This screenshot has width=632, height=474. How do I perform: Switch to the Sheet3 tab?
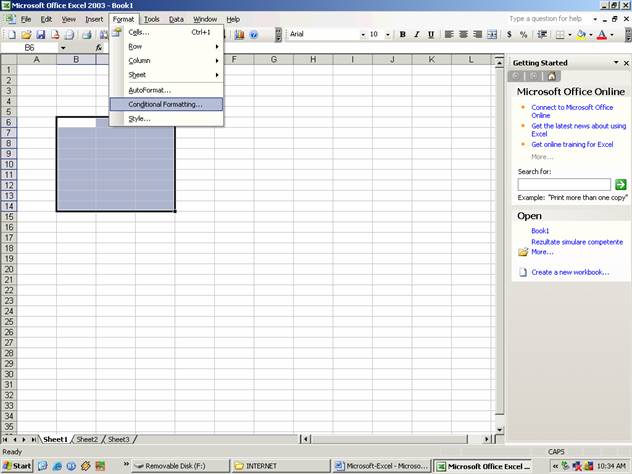tap(118, 439)
